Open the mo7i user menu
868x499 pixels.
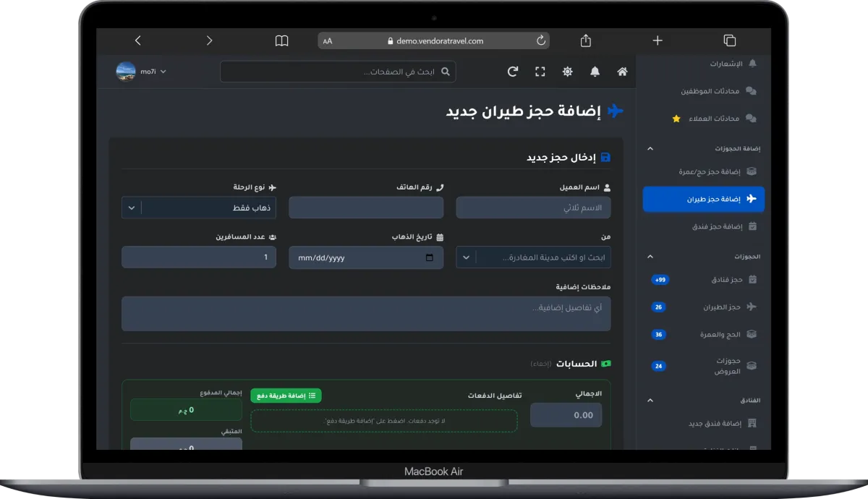pyautogui.click(x=153, y=72)
